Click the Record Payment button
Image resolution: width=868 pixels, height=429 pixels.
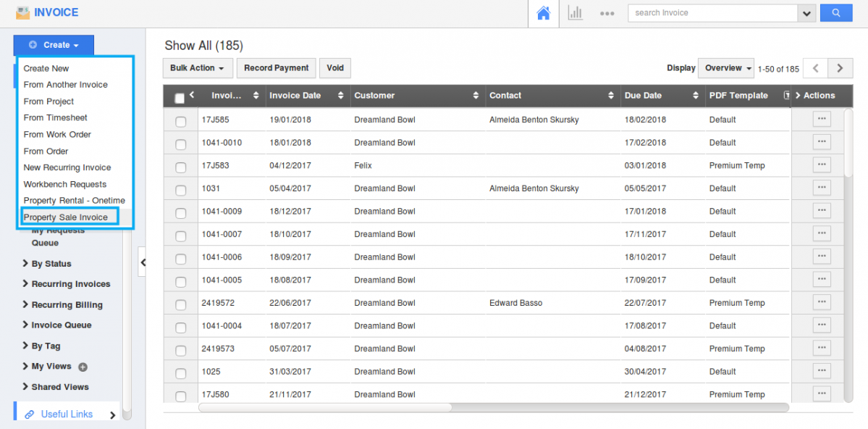click(x=276, y=67)
